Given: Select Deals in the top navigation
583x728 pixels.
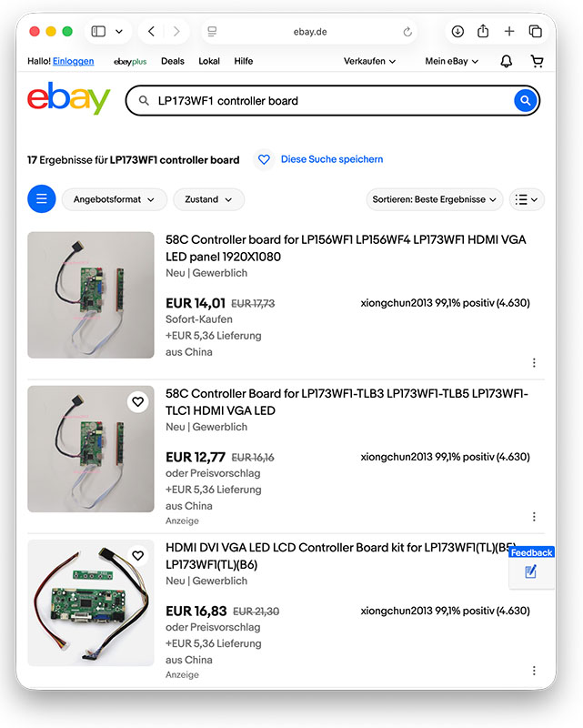Looking at the screenshot, I should tap(173, 61).
